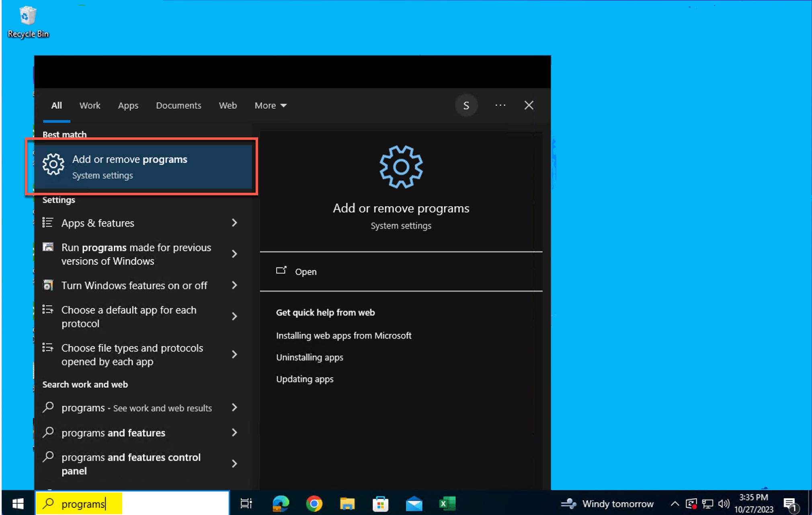Click the volume speaker icon in the tray
Viewport: 812px width, 515px height.
click(x=724, y=503)
